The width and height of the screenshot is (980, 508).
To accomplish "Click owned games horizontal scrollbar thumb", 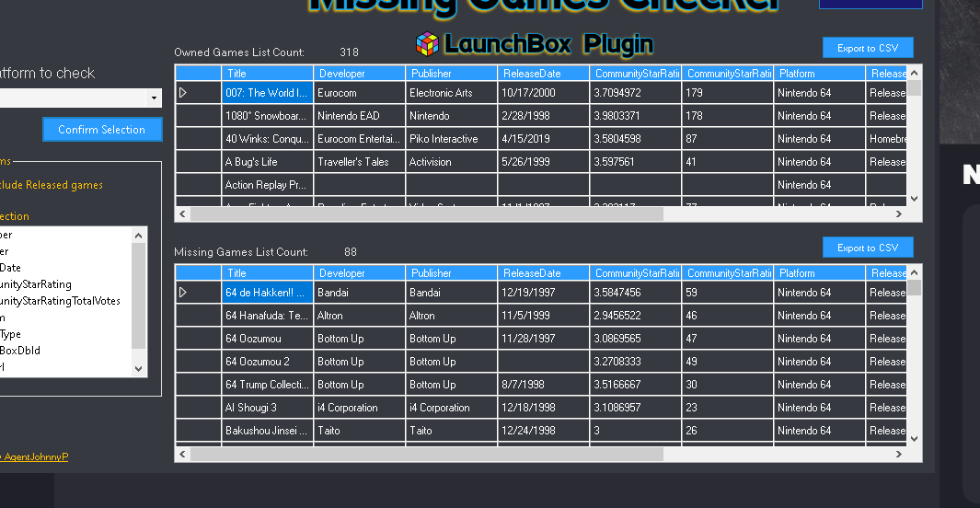I will [x=427, y=214].
